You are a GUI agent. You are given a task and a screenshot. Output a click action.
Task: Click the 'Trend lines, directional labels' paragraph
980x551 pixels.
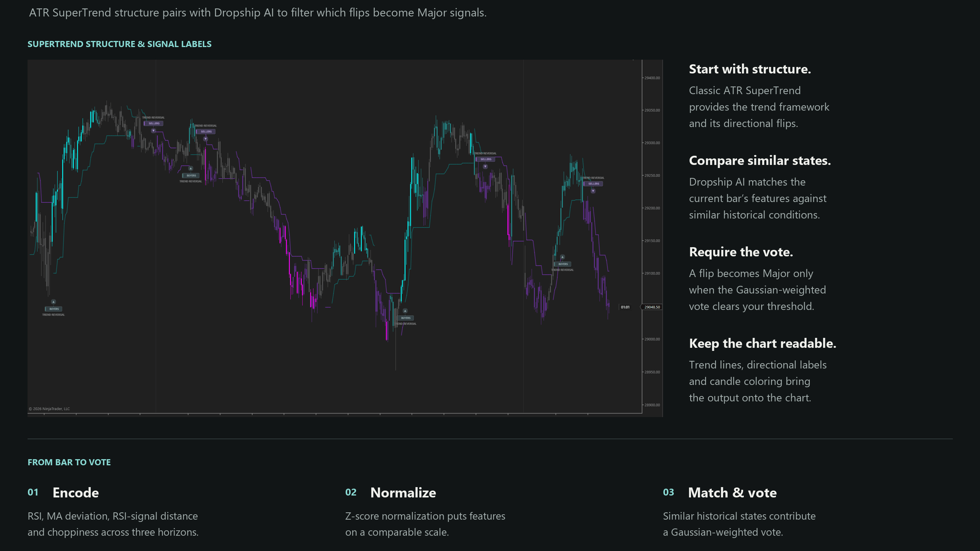(x=758, y=381)
